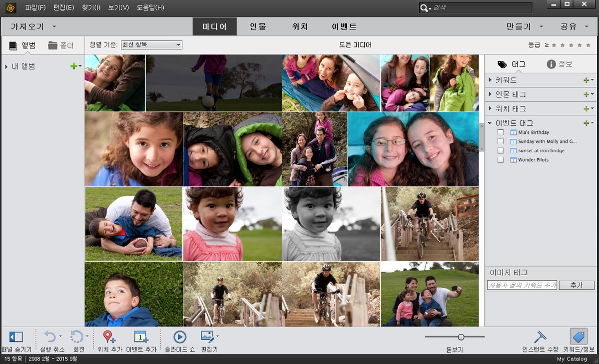
Task: Open the 편집기 editor icon
Action: click(x=208, y=336)
